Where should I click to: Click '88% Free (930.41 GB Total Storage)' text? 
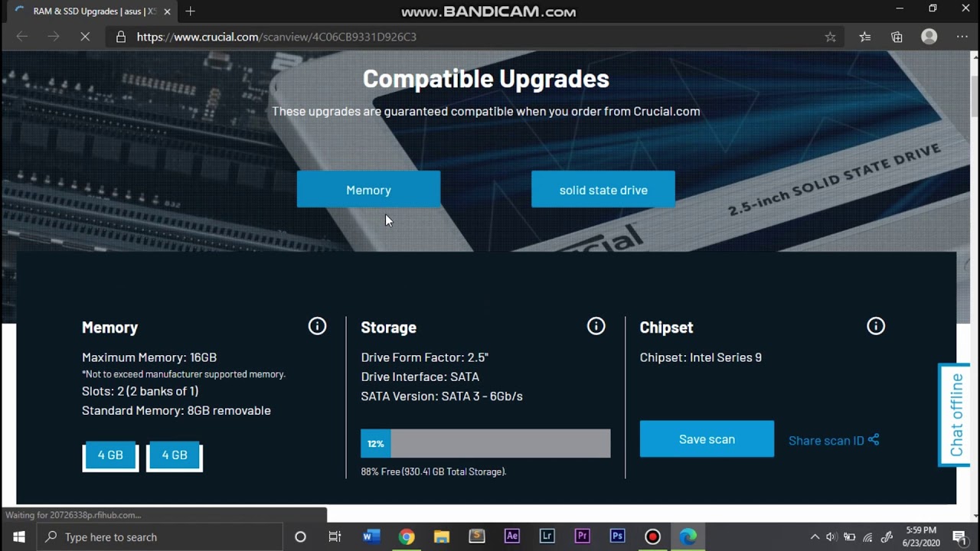(434, 471)
